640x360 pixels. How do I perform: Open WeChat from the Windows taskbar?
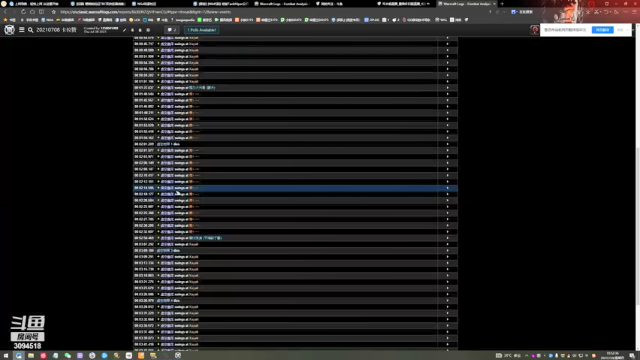(68, 356)
